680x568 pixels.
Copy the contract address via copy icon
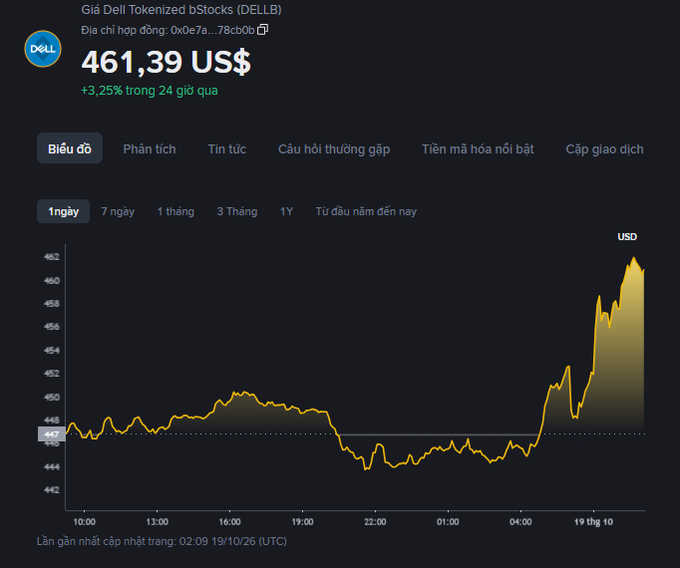coord(262,29)
